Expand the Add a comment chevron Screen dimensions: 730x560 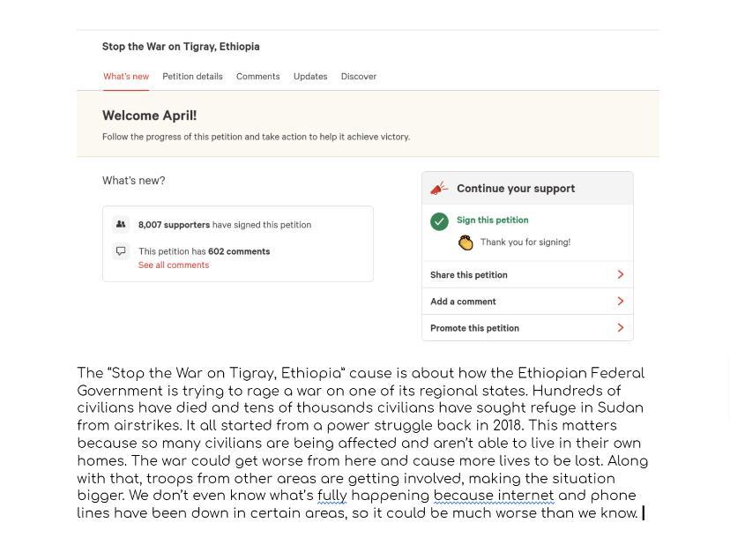click(x=620, y=302)
